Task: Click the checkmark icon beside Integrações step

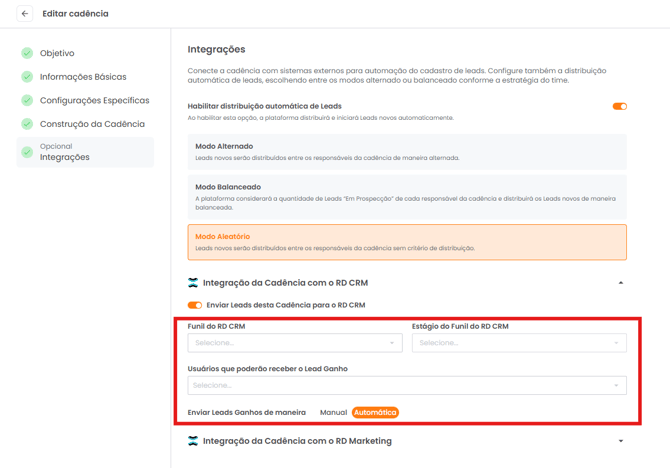Action: click(x=27, y=152)
